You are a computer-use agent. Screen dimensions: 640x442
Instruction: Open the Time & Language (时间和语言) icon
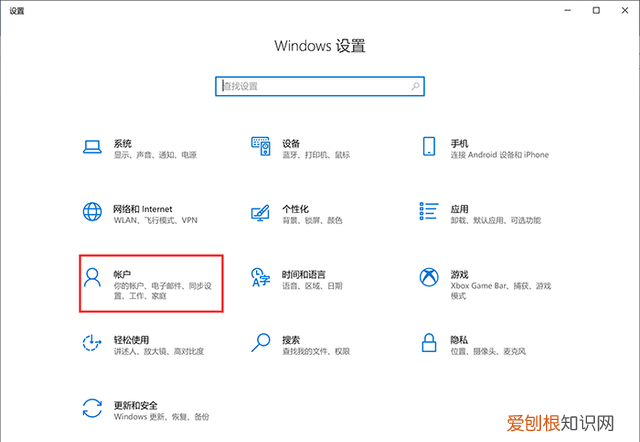260,277
